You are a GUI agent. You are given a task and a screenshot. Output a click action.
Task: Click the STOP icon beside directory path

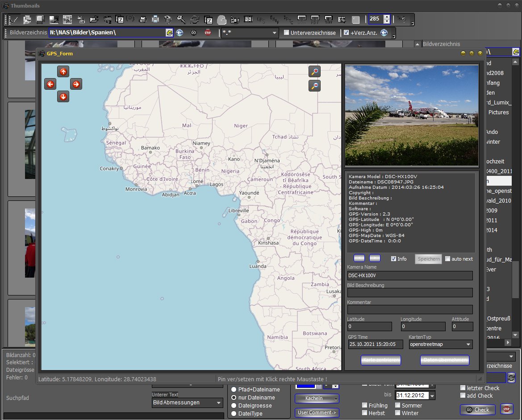(x=208, y=33)
